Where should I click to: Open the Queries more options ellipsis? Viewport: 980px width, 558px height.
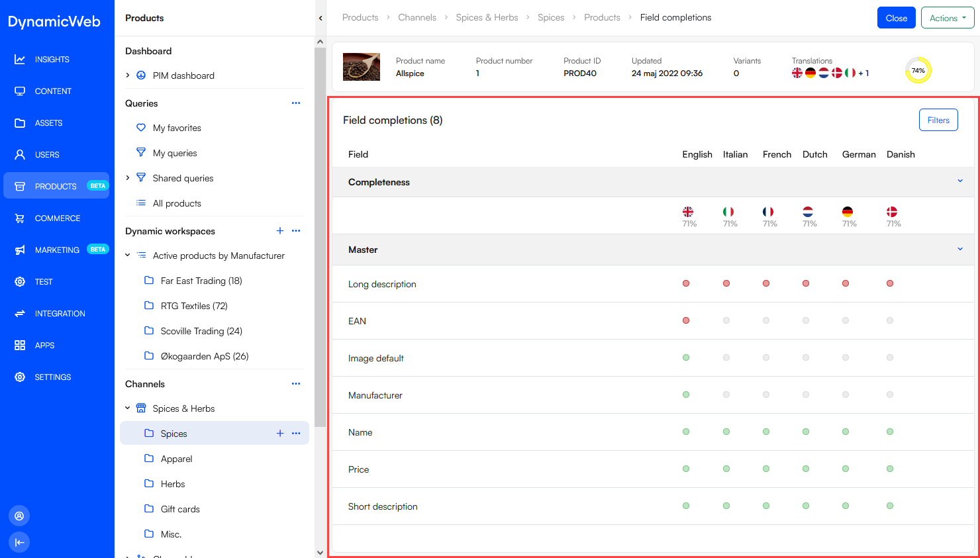(296, 103)
